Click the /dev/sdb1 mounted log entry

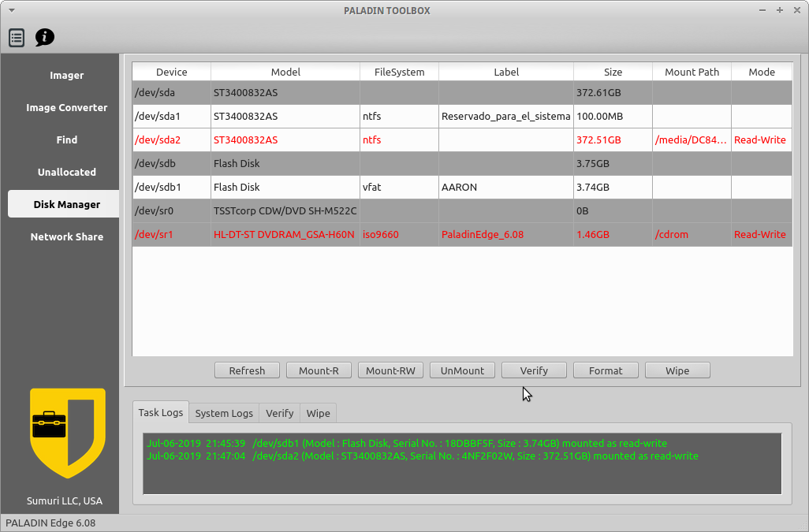click(407, 443)
